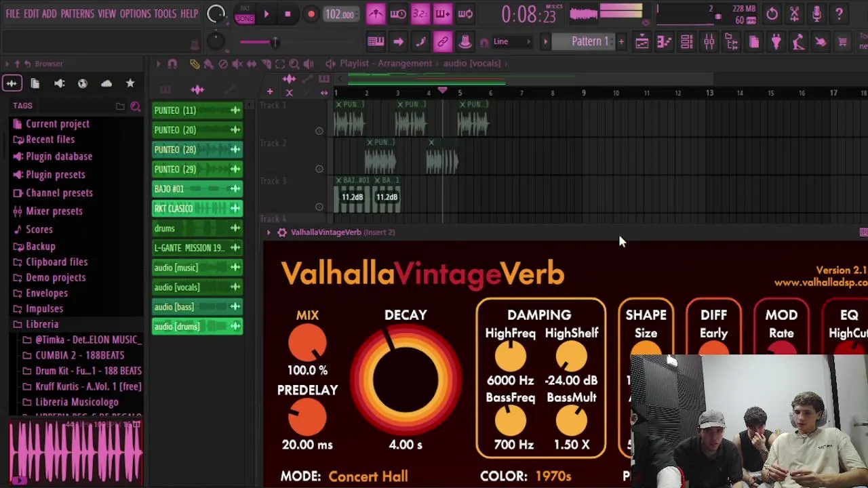Open the OPTIONS menu

coord(135,14)
